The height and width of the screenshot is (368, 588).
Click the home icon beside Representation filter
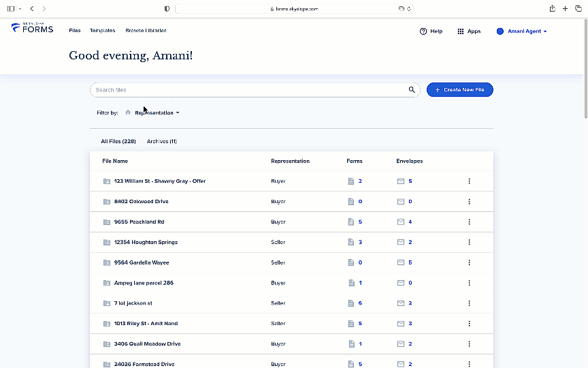(x=128, y=112)
